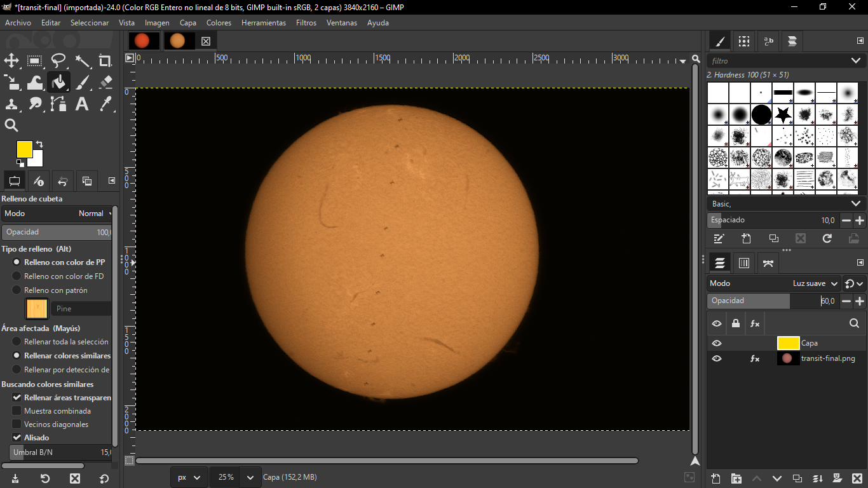
Task: Decrease layer opacity with minus button
Action: pos(846,301)
